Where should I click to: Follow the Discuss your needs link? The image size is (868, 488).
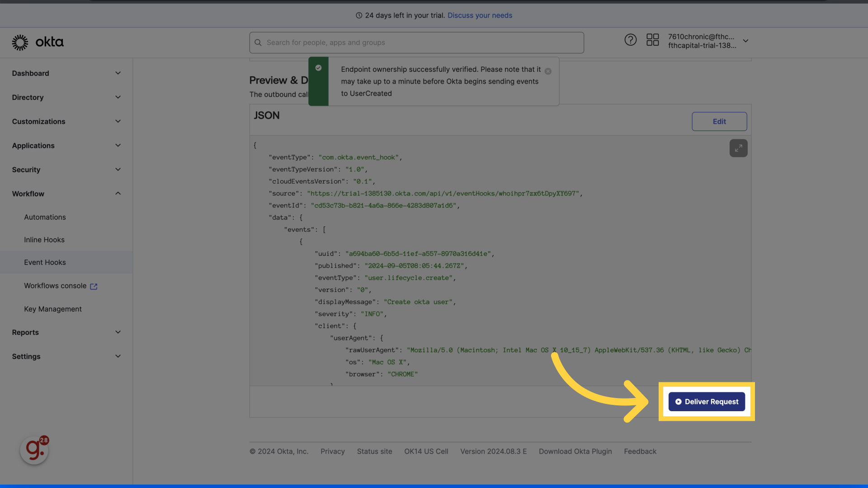pos(480,15)
